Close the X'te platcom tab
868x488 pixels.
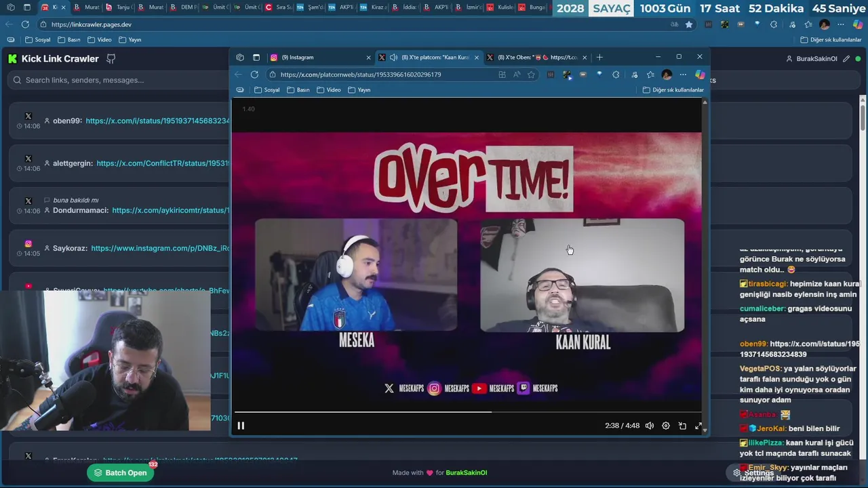(x=477, y=58)
